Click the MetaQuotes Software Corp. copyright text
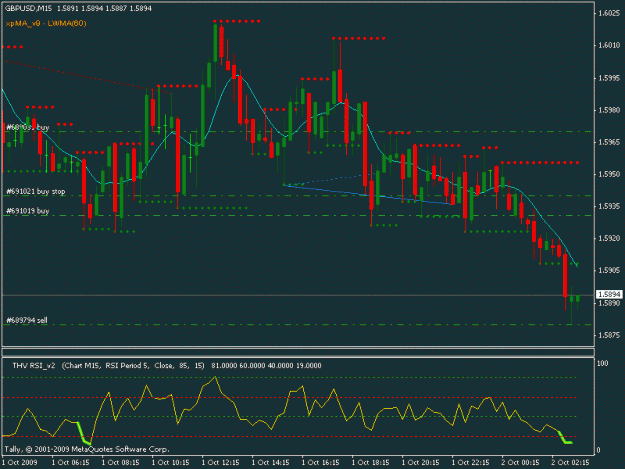625x469 pixels. pos(87,449)
